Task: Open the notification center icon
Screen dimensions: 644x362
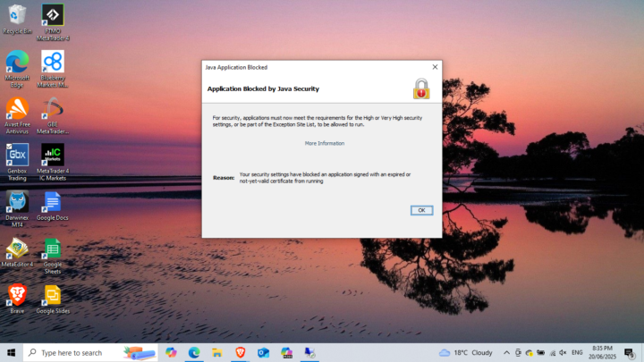Action: [629, 352]
